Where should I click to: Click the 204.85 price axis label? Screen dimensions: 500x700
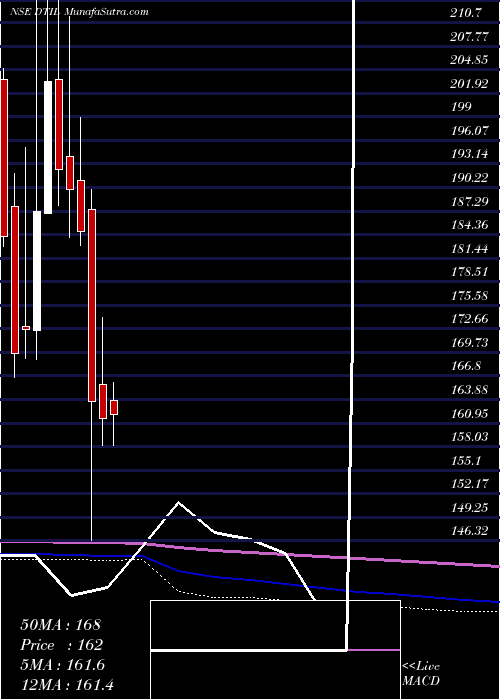point(469,60)
